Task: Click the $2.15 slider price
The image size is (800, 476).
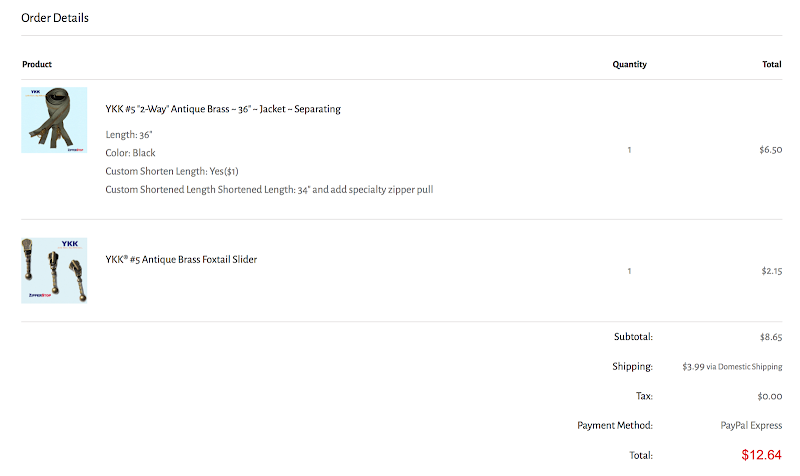Action: point(770,271)
